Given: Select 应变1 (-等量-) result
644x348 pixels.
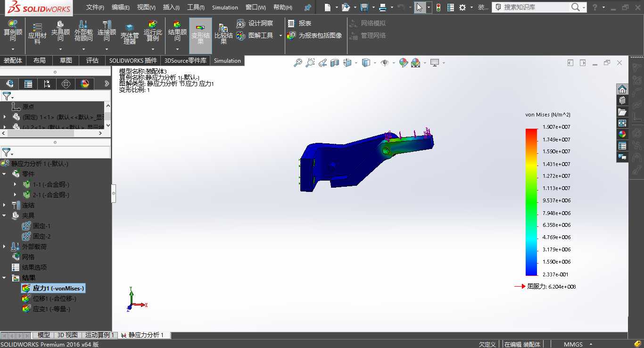Looking at the screenshot, I should (46, 309).
